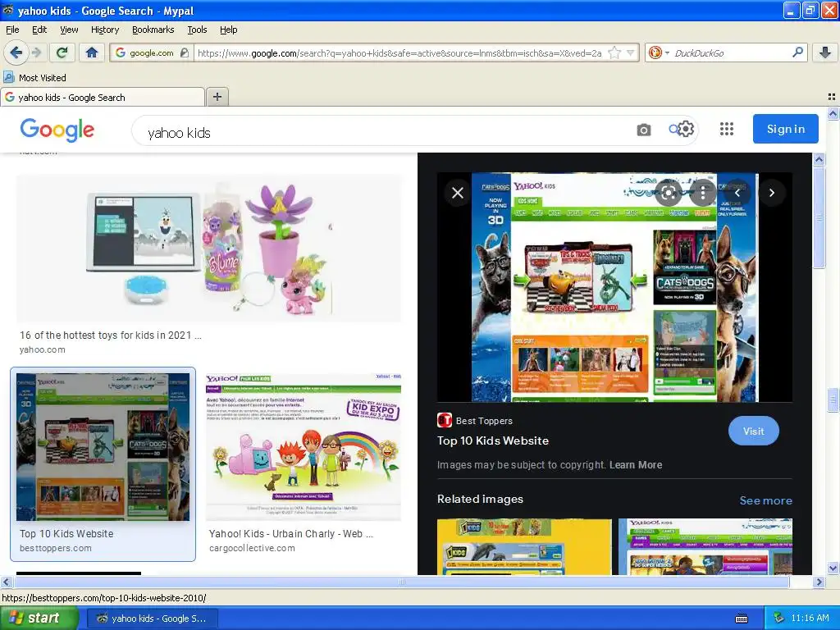Close the image preview panel
This screenshot has width=840, height=630.
tap(458, 192)
